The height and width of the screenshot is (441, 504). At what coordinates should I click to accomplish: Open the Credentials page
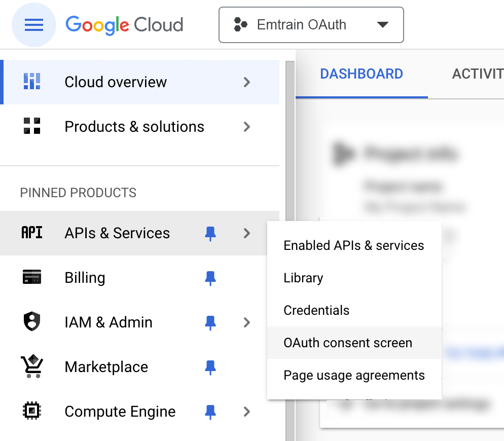tap(316, 310)
